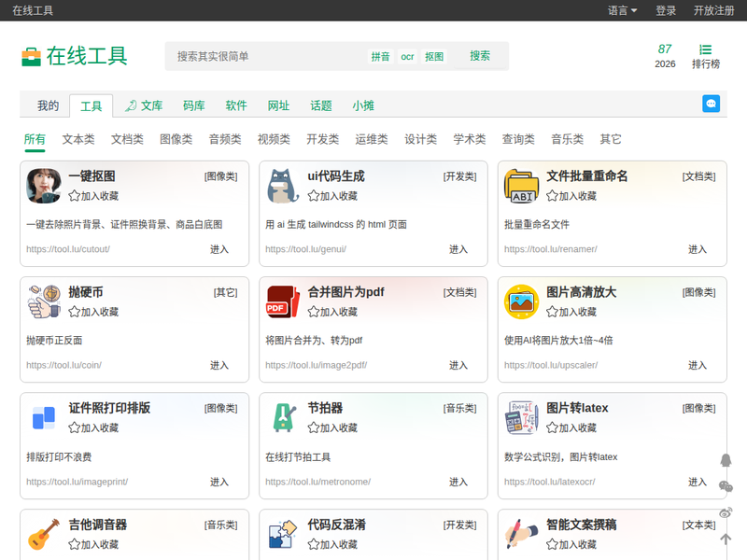The width and height of the screenshot is (747, 560).
Task: Click the 排行榜 ranking list icon
Action: (x=706, y=49)
